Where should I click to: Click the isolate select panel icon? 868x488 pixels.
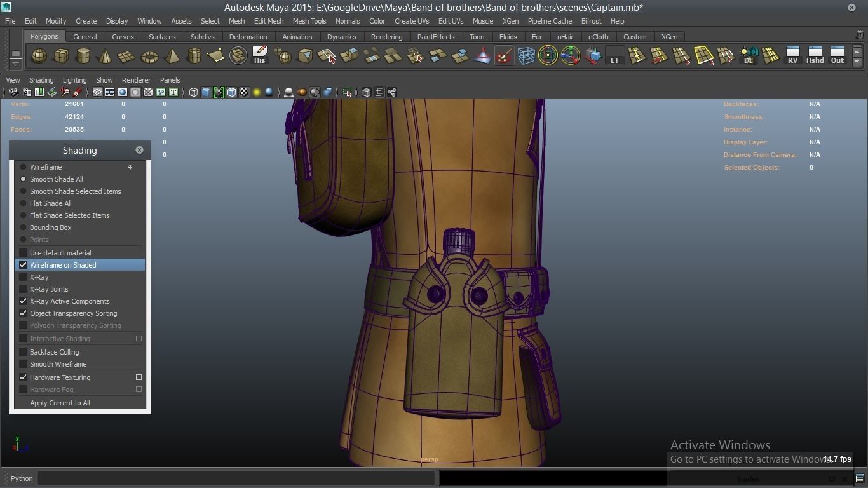point(348,92)
